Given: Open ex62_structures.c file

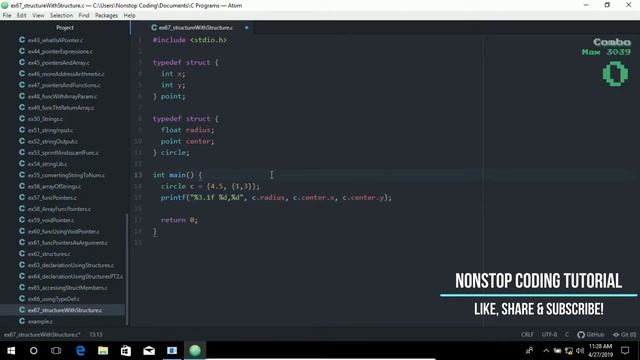Looking at the screenshot, I should [49, 254].
